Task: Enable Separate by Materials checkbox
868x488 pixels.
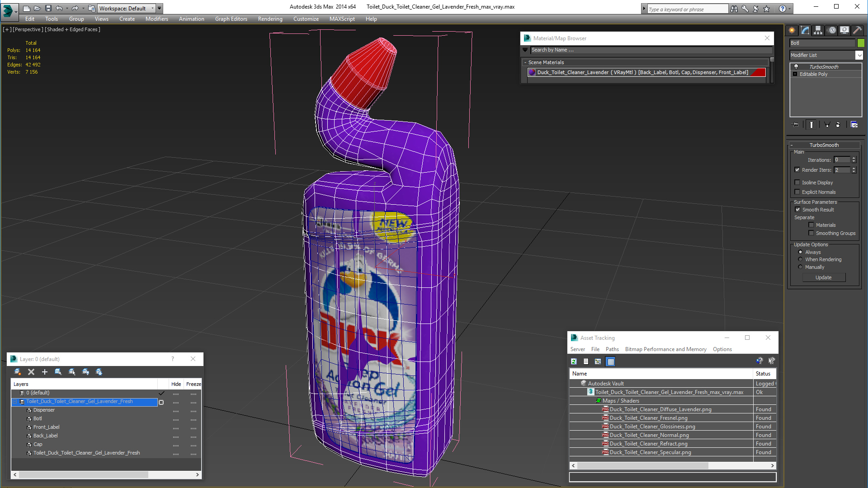Action: [811, 225]
